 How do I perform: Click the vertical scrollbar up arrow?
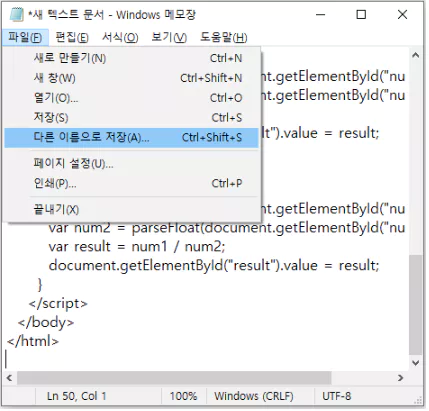415,55
